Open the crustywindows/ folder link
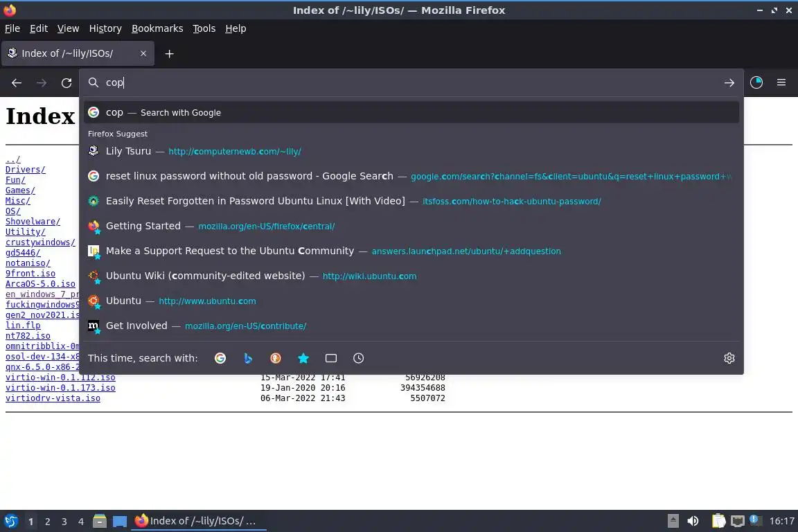 40,242
